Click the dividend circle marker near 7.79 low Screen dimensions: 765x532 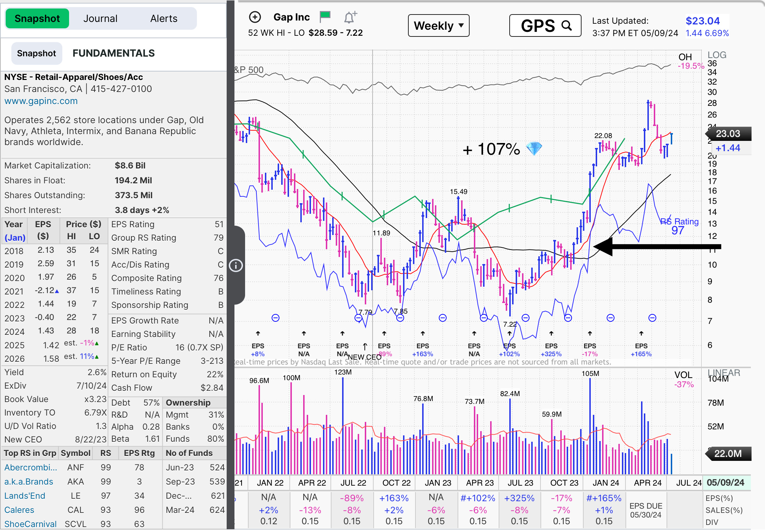point(358,318)
